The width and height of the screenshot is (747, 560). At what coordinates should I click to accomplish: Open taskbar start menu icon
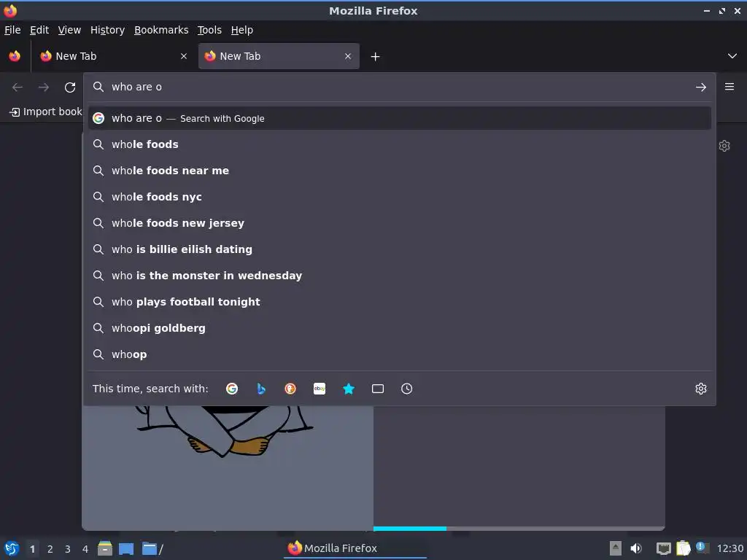coord(12,548)
